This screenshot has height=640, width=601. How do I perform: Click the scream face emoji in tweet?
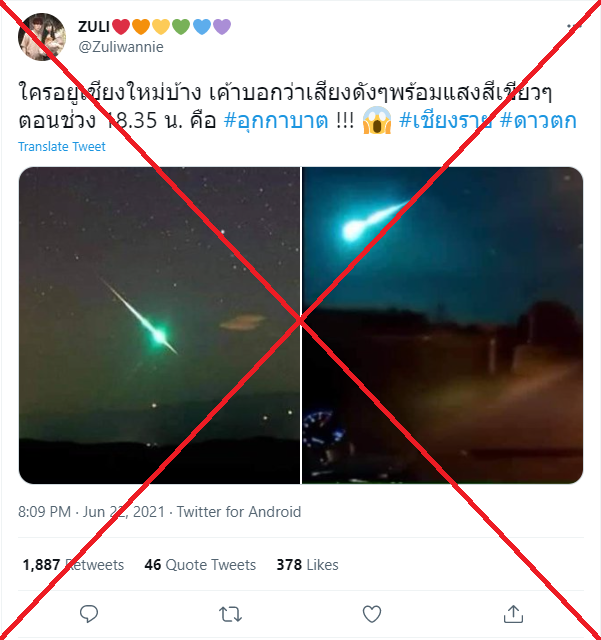coord(377,120)
